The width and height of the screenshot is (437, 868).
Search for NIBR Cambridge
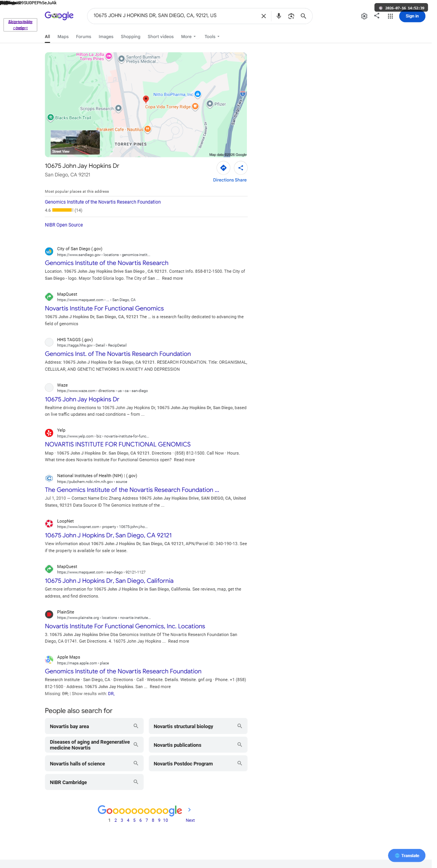(x=94, y=782)
